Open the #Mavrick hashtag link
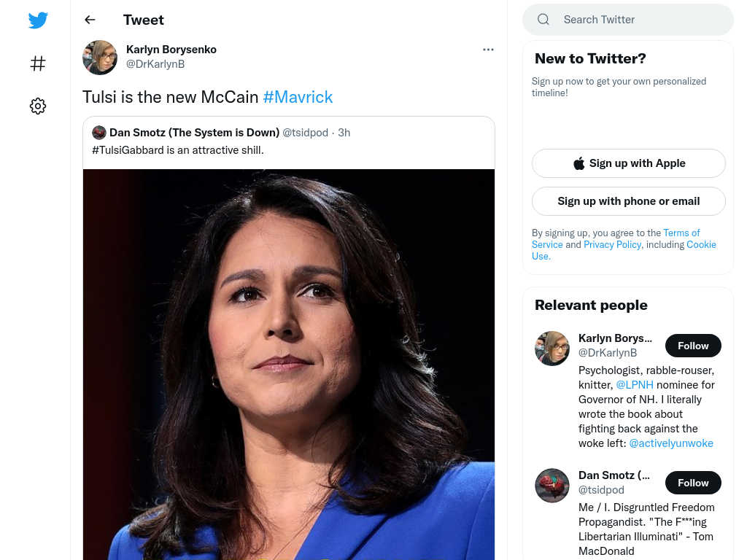Image resolution: width=747 pixels, height=560 pixels. click(x=298, y=97)
